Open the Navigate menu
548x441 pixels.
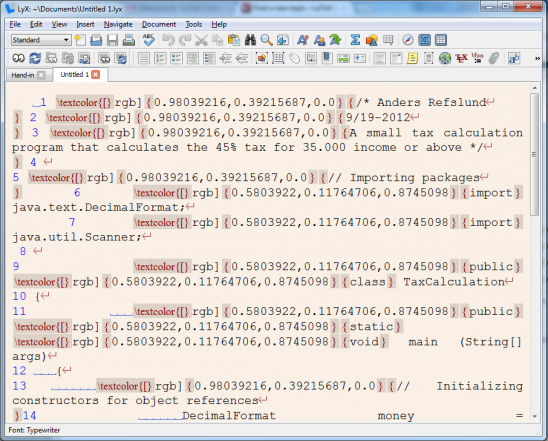pos(118,24)
